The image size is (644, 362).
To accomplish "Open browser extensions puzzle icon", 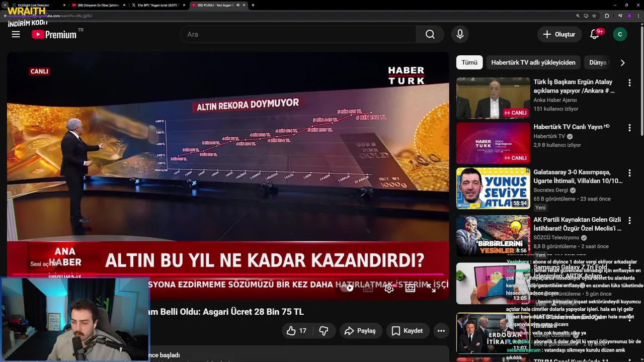I will [607, 16].
